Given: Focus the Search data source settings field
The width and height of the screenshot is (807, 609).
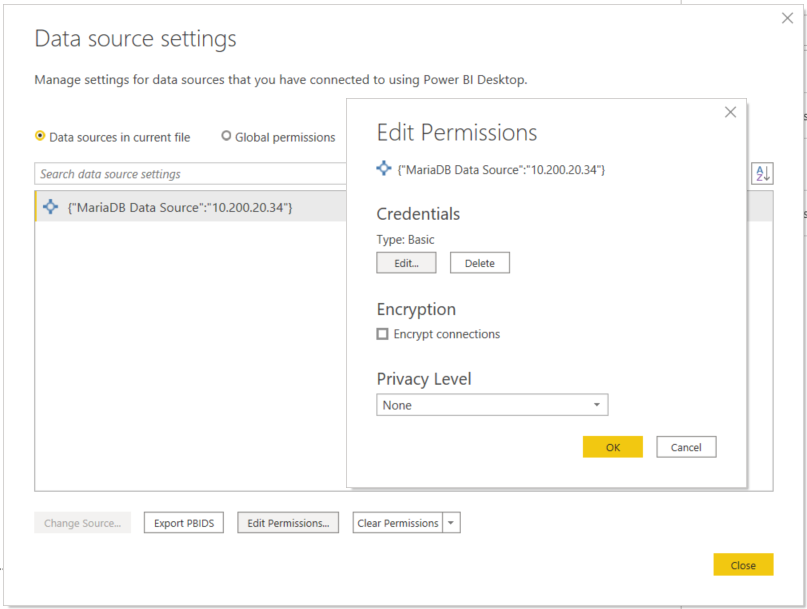Looking at the screenshot, I should [190, 174].
